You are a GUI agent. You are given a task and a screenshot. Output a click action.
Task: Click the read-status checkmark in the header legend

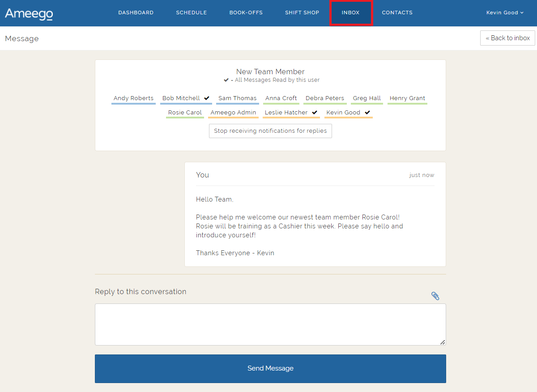coord(226,80)
